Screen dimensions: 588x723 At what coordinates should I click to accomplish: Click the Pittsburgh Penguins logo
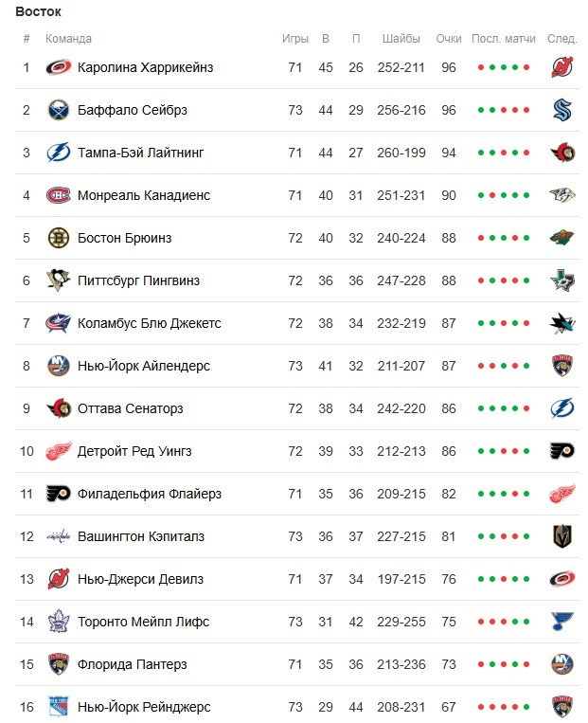point(59,280)
